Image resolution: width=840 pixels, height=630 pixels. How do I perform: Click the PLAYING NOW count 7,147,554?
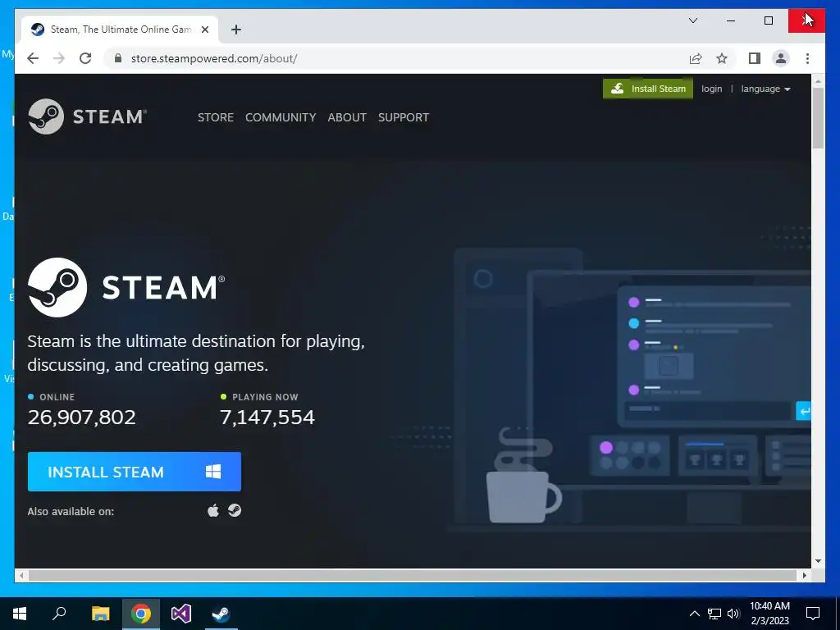[x=267, y=418]
